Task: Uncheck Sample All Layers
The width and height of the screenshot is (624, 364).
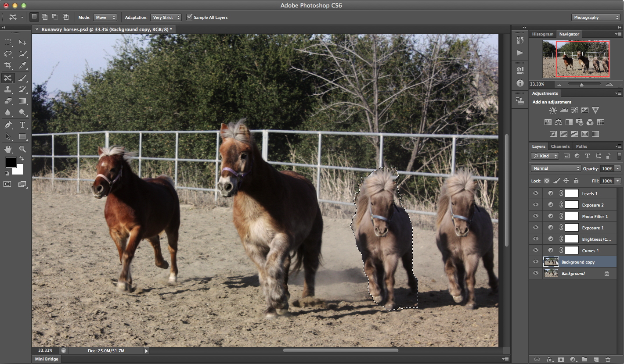Action: coord(190,17)
